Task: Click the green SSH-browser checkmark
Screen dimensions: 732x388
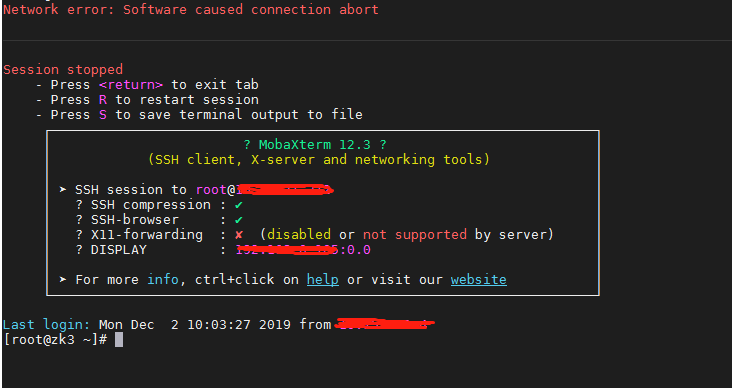Action: tap(239, 220)
